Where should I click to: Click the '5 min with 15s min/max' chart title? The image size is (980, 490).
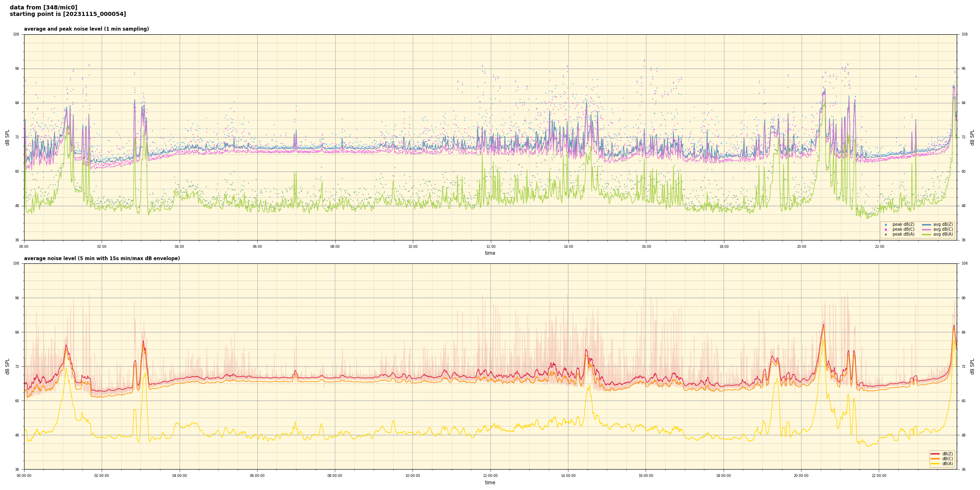(x=102, y=258)
